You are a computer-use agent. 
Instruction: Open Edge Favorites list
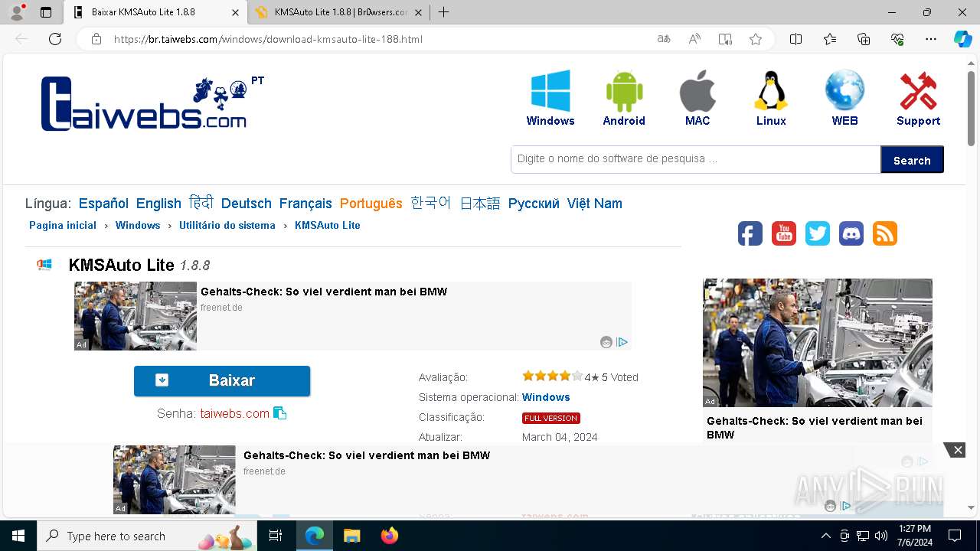click(x=830, y=39)
